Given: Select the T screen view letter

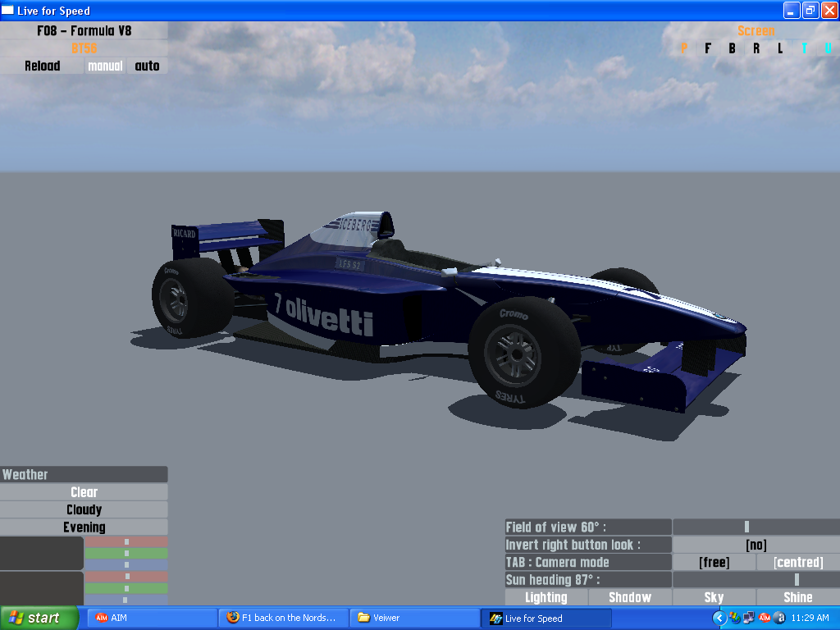Looking at the screenshot, I should 804,48.
